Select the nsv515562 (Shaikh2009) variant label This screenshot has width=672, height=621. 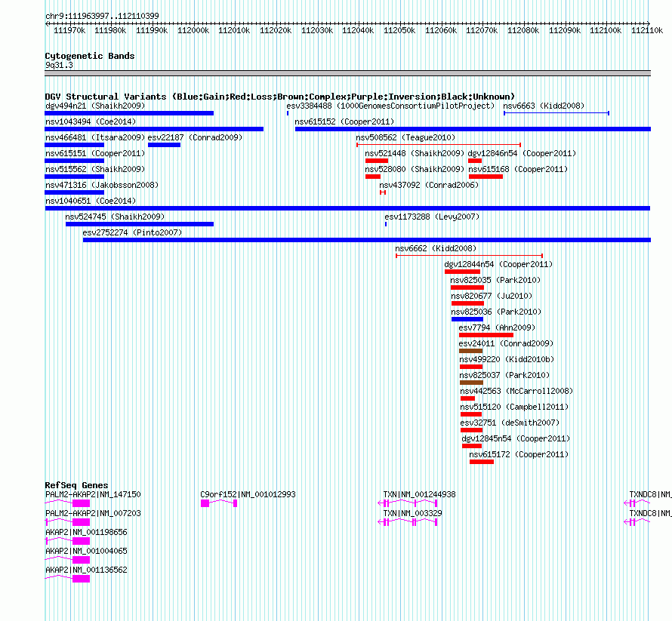pos(95,169)
